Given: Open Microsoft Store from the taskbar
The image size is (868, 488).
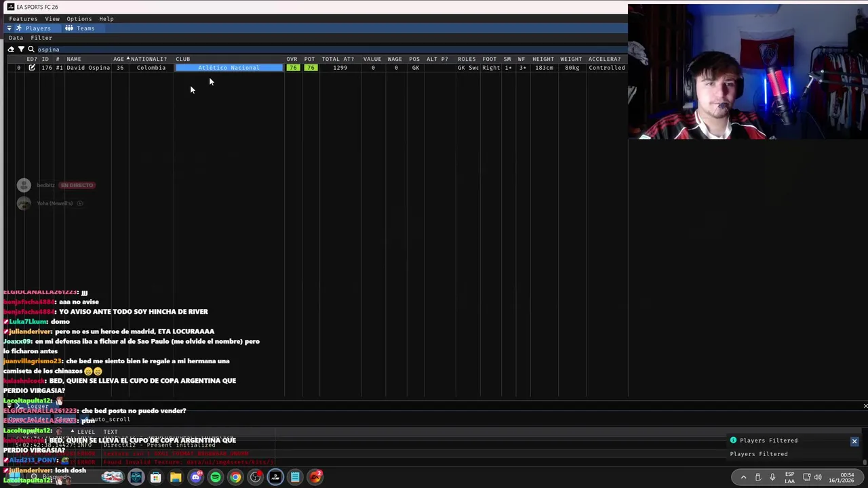Looking at the screenshot, I should click(x=155, y=477).
